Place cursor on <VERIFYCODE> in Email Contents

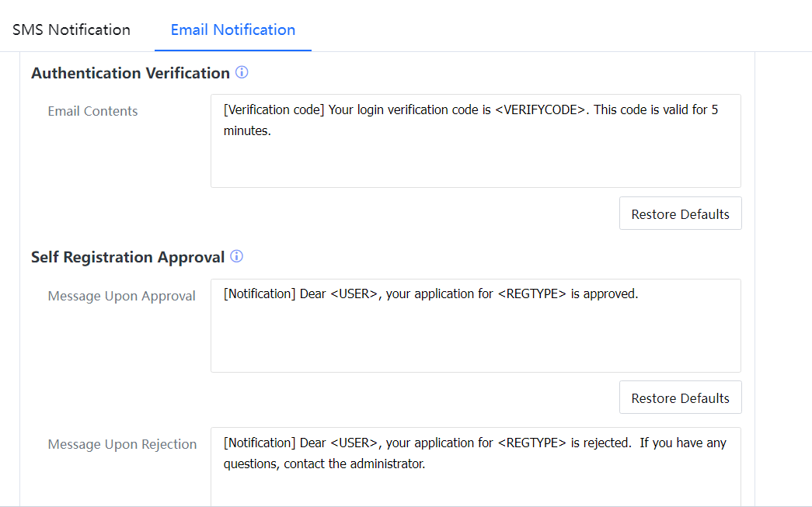(x=539, y=110)
